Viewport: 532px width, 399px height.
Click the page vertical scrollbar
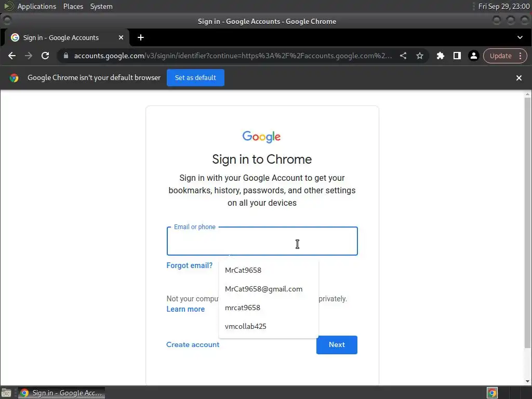(x=528, y=222)
